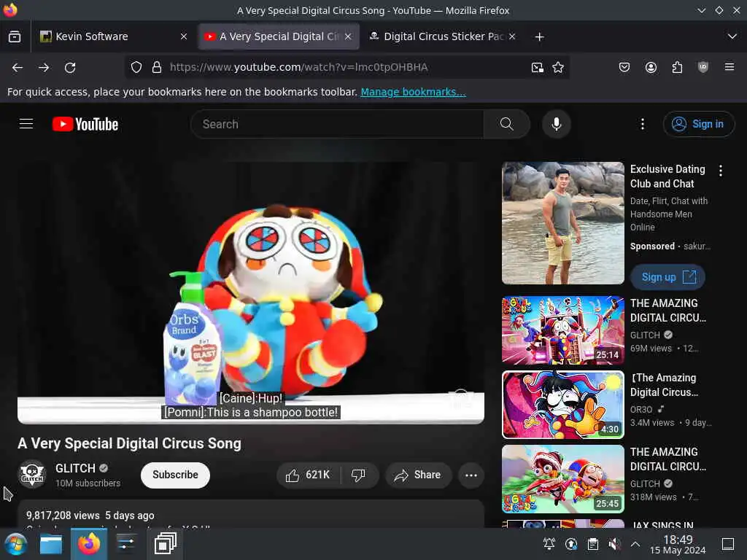This screenshot has height=560, width=747.
Task: Open 25:14 Amazing Digital Circus video thumbnail
Action: point(563,330)
